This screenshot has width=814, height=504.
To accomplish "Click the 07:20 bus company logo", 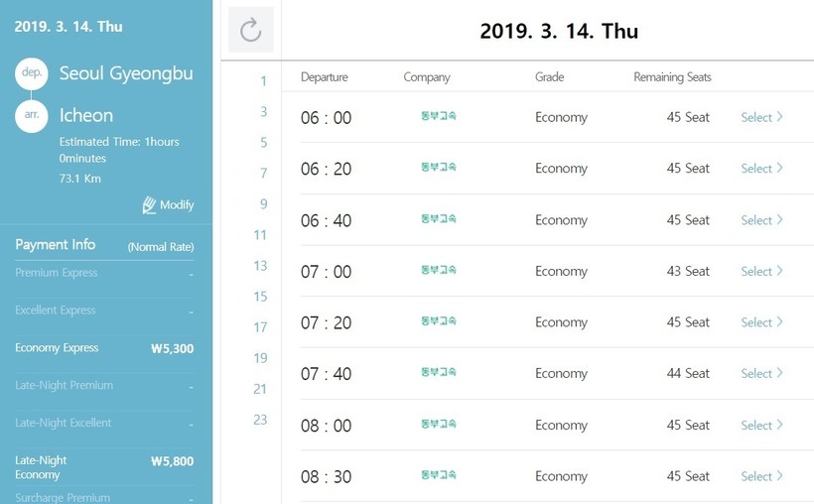I will pos(438,321).
